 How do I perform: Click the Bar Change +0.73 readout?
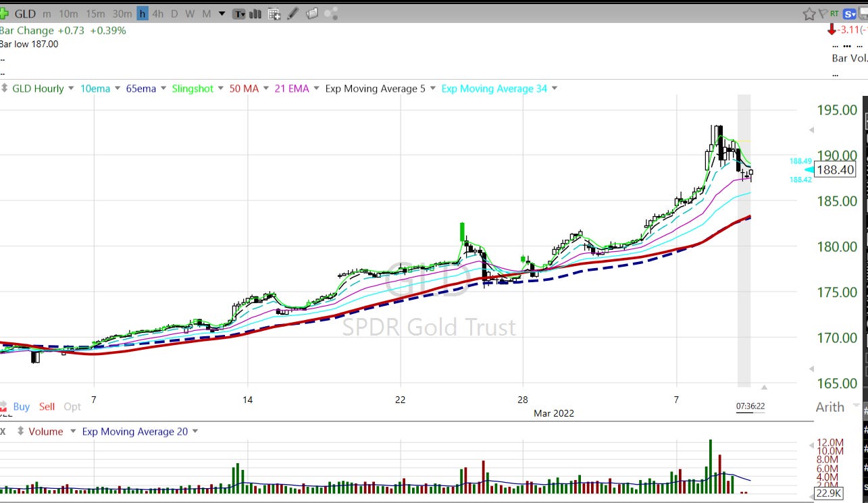point(63,30)
